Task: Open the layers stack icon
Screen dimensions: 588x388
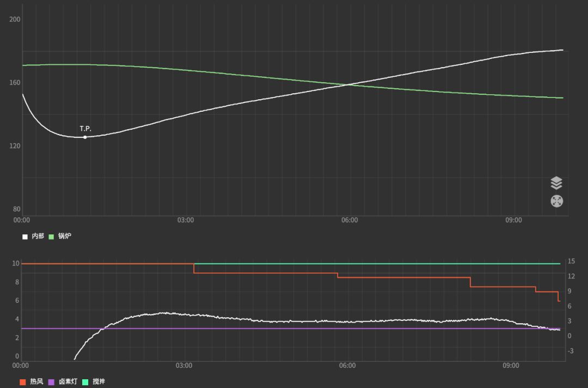Action: click(x=556, y=183)
